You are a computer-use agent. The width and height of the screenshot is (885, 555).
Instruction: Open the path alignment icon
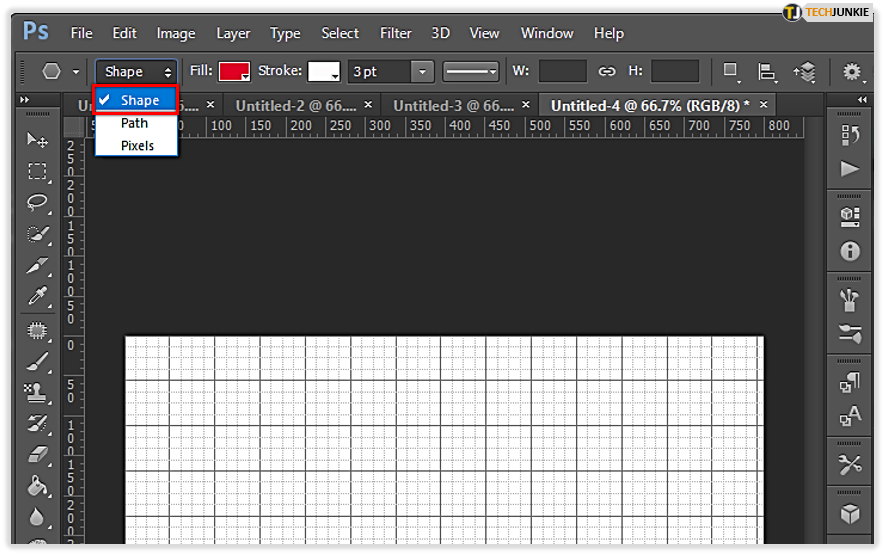767,72
